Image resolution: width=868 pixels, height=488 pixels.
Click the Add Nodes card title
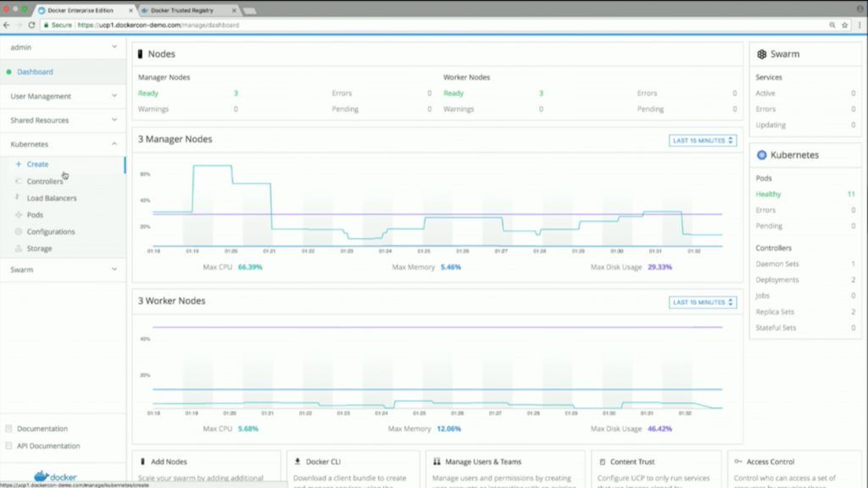169,462
